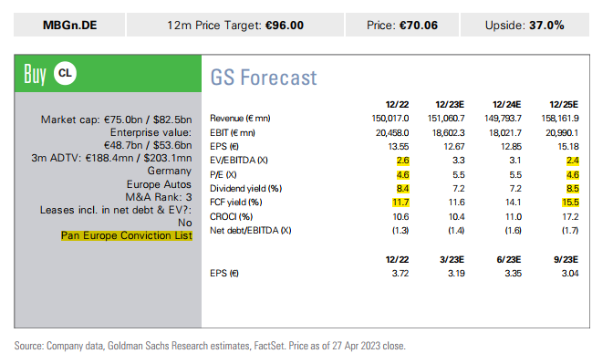Click the CL conviction list circle icon
613x364 pixels.
[x=65, y=74]
